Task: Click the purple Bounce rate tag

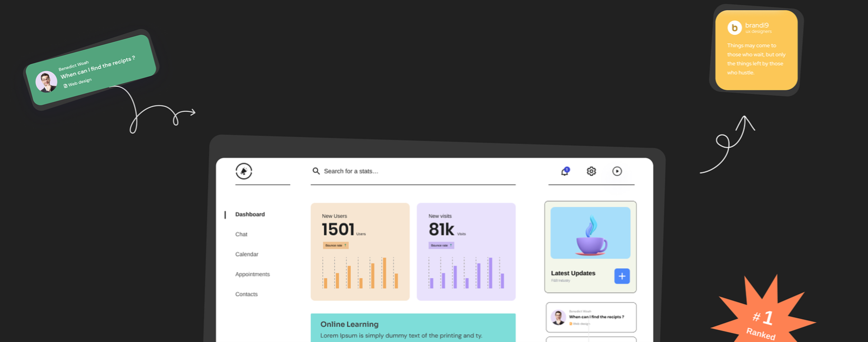Action: 441,246
